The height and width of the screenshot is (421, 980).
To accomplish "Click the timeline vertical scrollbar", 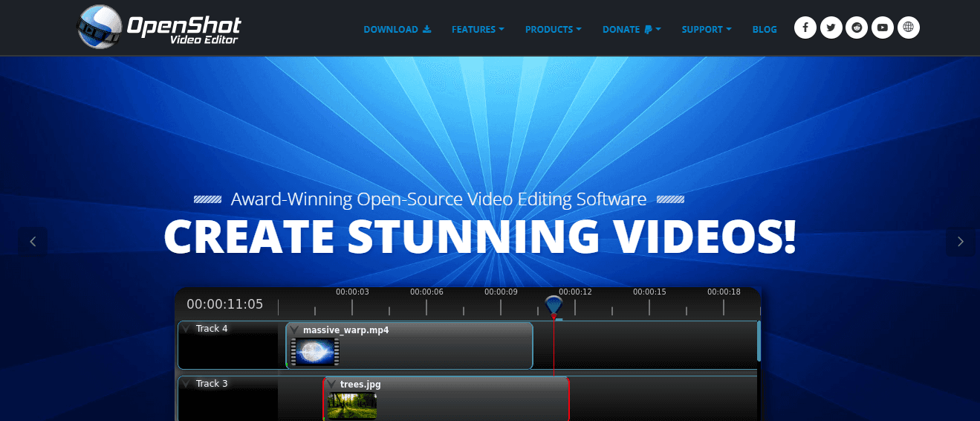I will coord(759,341).
